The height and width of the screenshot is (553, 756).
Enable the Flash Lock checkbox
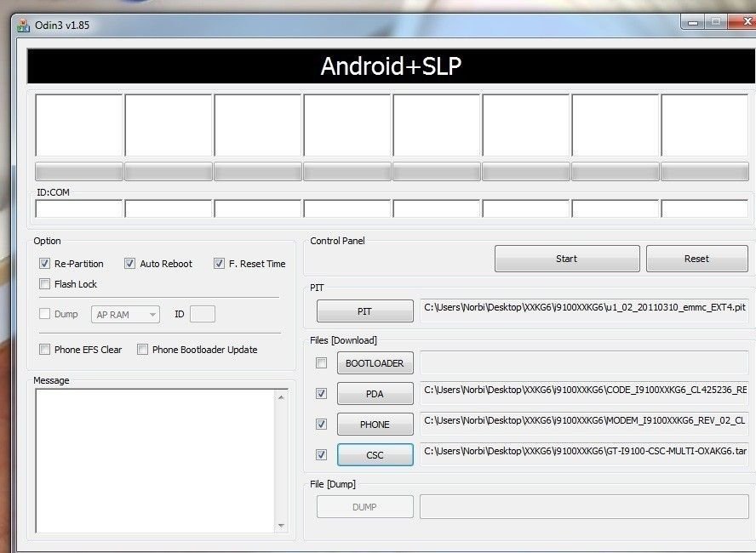click(44, 283)
